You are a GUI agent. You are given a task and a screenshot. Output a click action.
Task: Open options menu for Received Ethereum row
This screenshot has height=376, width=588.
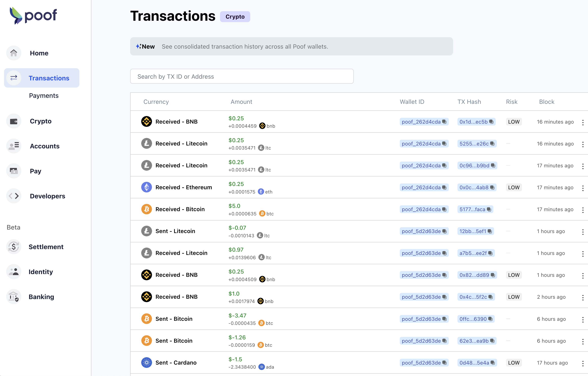click(583, 188)
